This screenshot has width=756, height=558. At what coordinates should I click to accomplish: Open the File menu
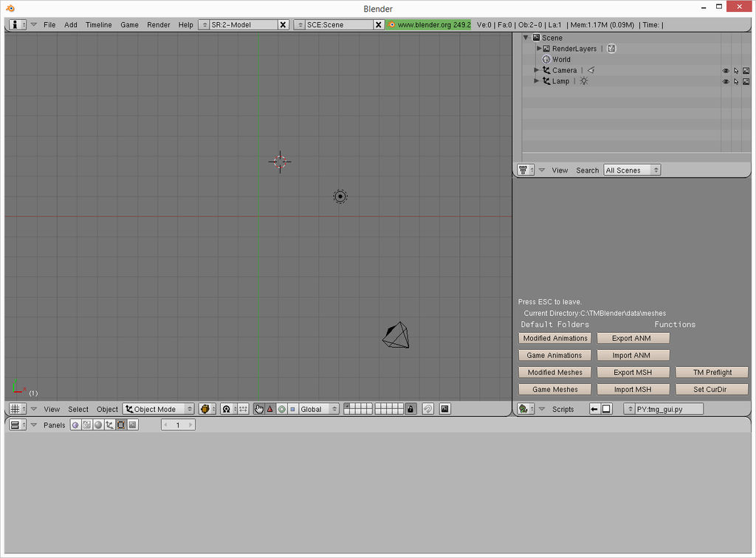(x=49, y=24)
